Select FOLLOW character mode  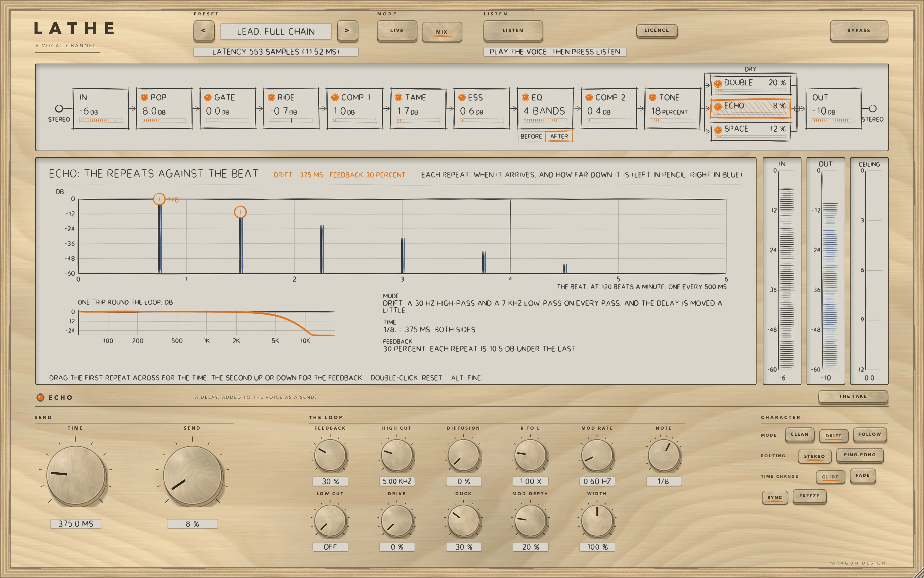pyautogui.click(x=870, y=435)
